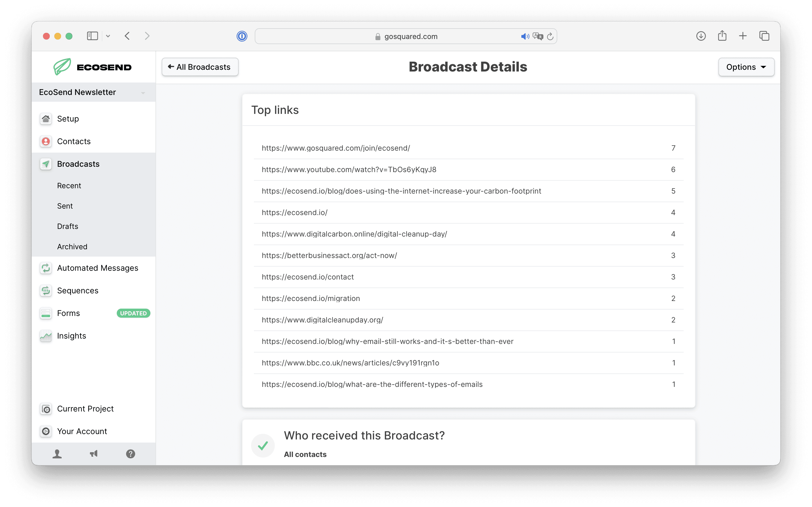The width and height of the screenshot is (812, 507).
Task: Click the Broadcasts paper plane icon
Action: (46, 164)
